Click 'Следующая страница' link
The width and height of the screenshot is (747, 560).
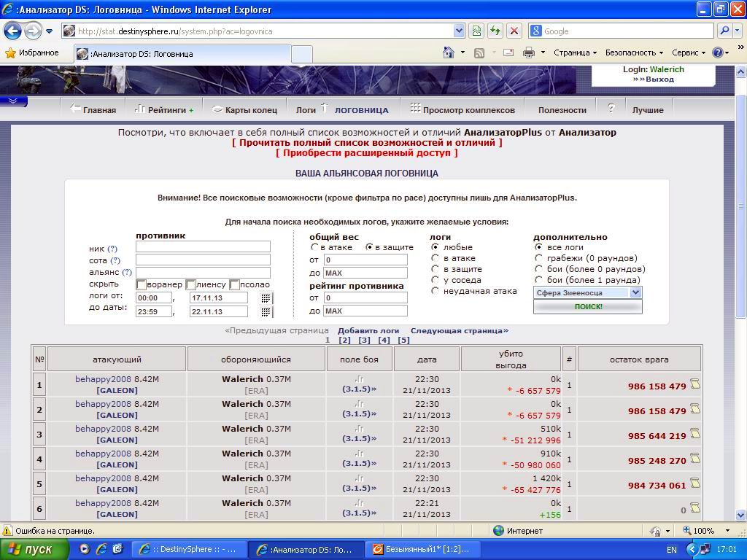(460, 330)
